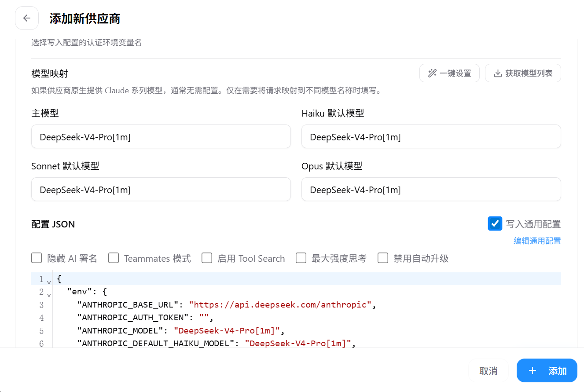Uncheck the 写入通用配置 checkbox
Viewport: 584px width, 392px height.
click(495, 223)
